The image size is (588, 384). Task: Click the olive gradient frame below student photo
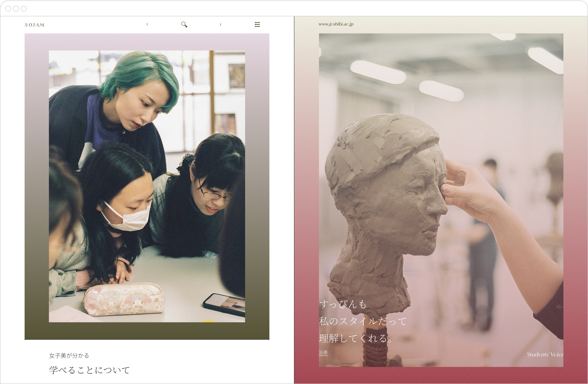(147, 331)
